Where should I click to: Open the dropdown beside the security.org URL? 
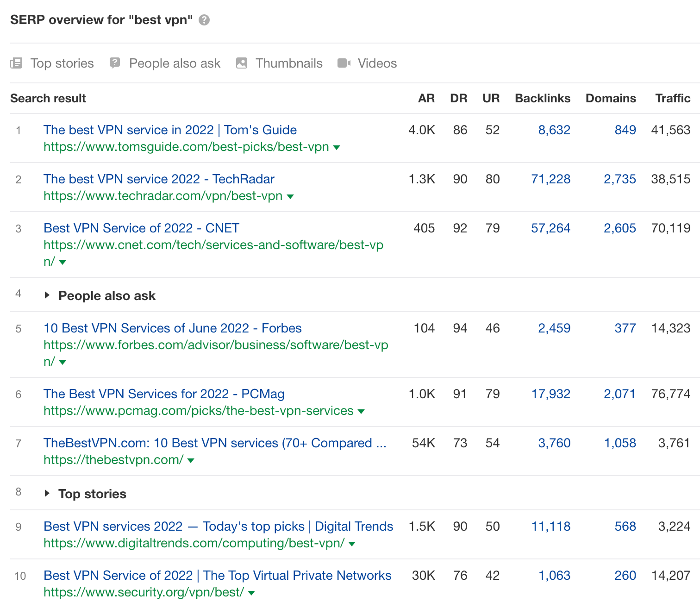click(251, 592)
